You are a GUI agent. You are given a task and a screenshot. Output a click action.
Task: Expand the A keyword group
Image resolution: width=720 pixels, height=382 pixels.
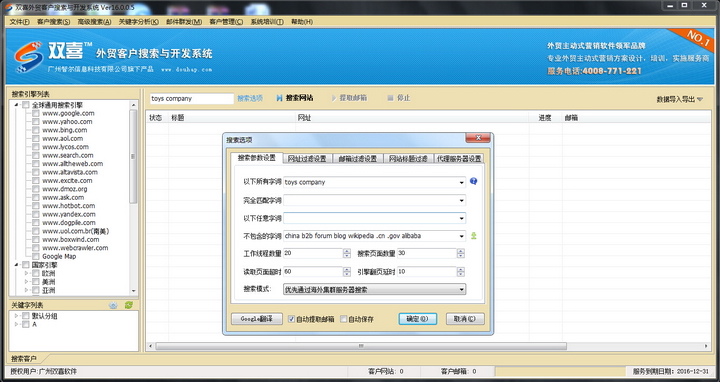tap(17, 324)
